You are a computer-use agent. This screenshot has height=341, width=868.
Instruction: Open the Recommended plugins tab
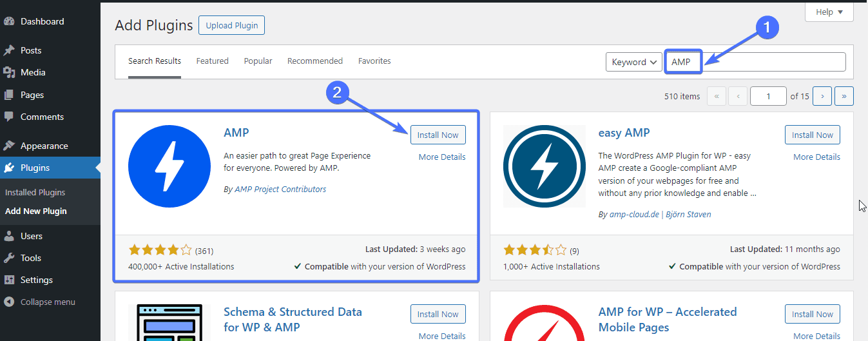315,61
